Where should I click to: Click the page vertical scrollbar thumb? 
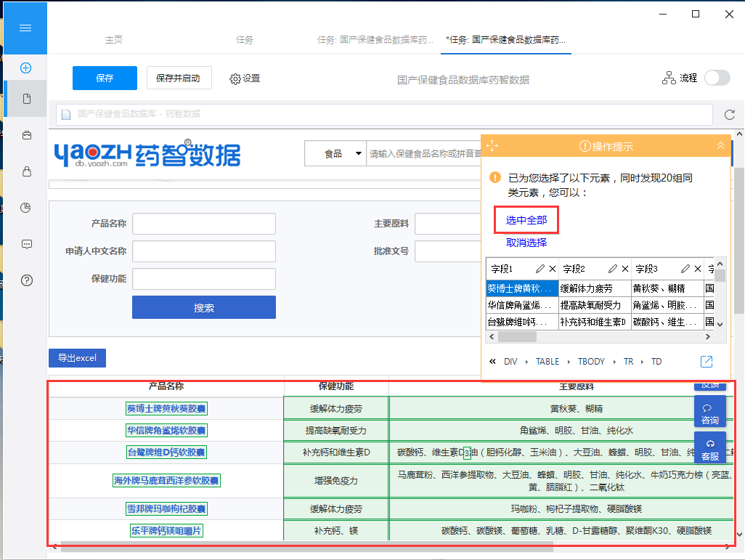[x=738, y=240]
